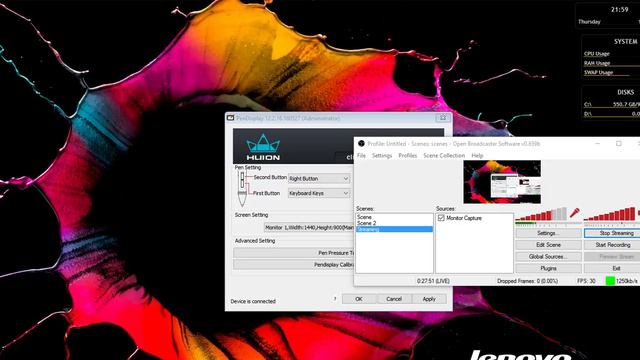Click OK in the PenDisplay window

pos(359,299)
